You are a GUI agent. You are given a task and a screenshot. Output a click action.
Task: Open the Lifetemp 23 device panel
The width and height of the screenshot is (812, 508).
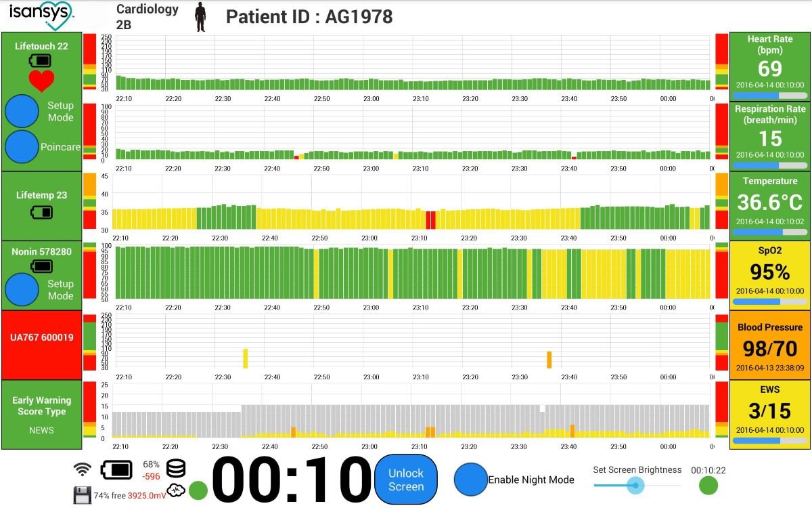pyautogui.click(x=41, y=205)
